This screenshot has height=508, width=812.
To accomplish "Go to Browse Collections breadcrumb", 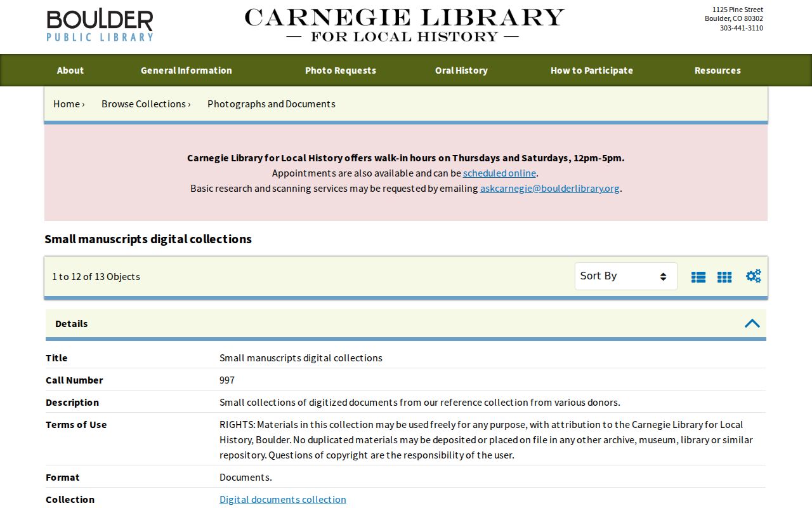I will pos(143,104).
